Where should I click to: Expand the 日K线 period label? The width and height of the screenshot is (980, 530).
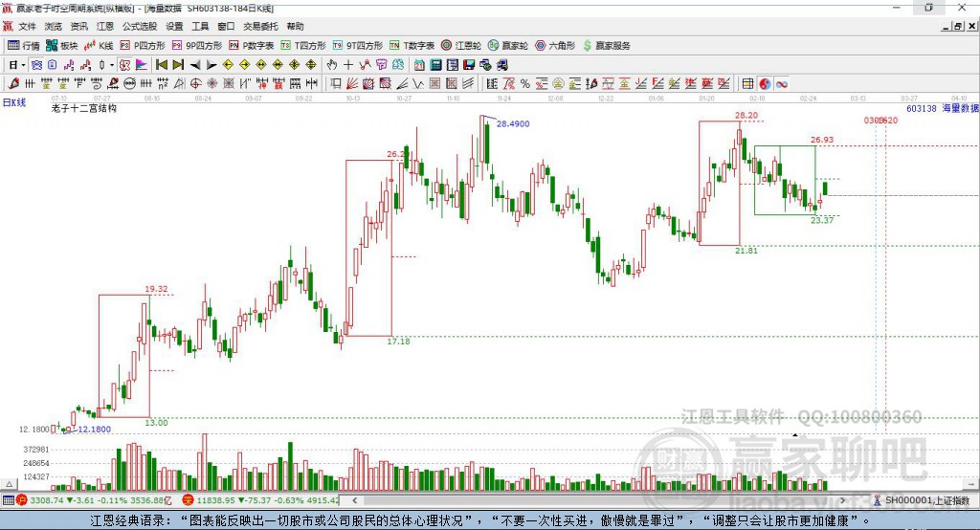tap(13, 101)
